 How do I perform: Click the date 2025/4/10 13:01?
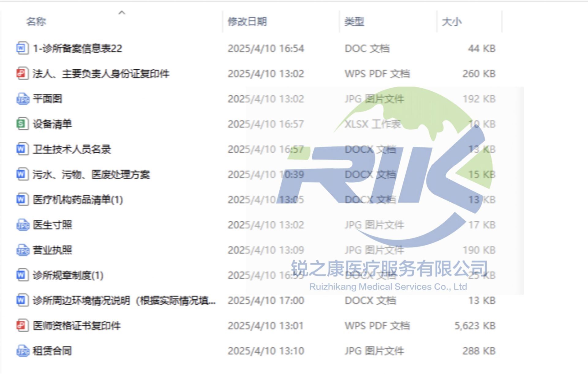pos(266,326)
